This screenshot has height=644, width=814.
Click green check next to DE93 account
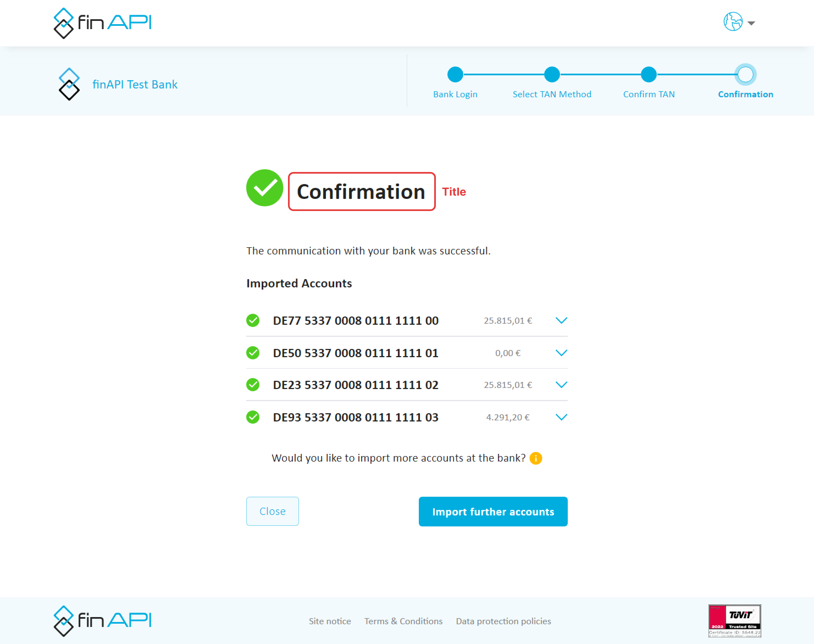click(x=253, y=417)
